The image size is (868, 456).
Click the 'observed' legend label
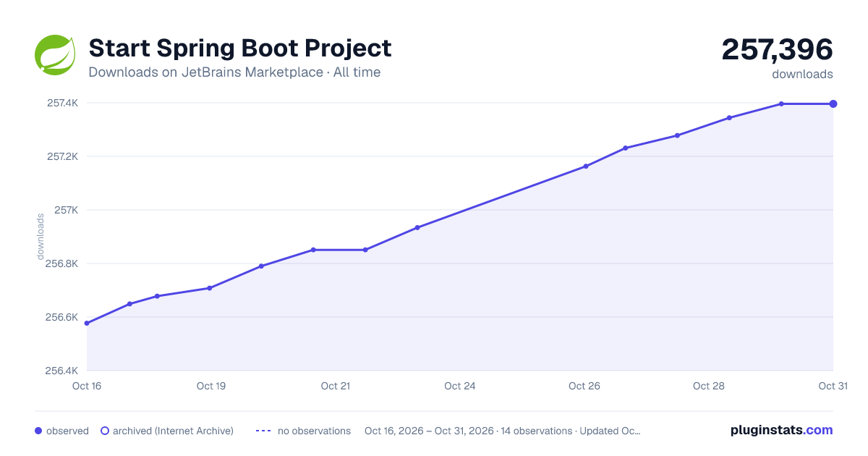tap(67, 431)
